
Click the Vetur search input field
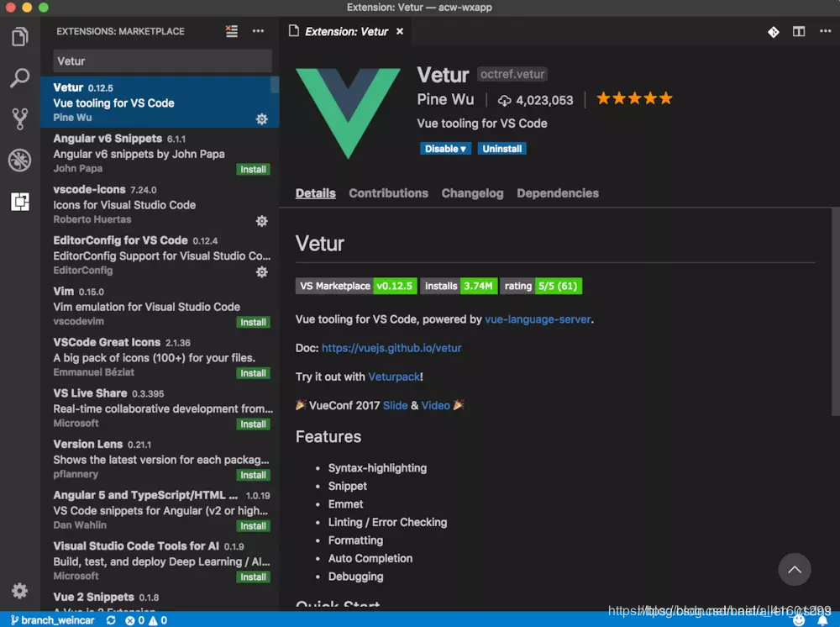click(162, 61)
